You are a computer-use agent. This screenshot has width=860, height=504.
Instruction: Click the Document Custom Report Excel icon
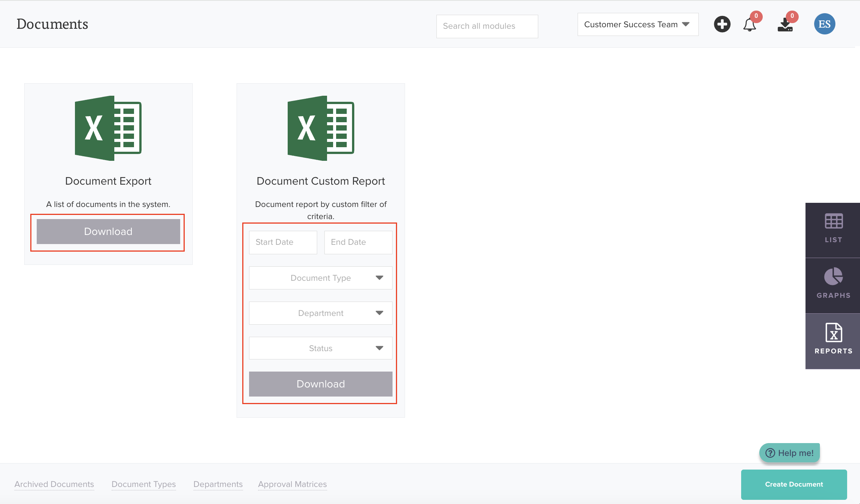click(x=321, y=128)
